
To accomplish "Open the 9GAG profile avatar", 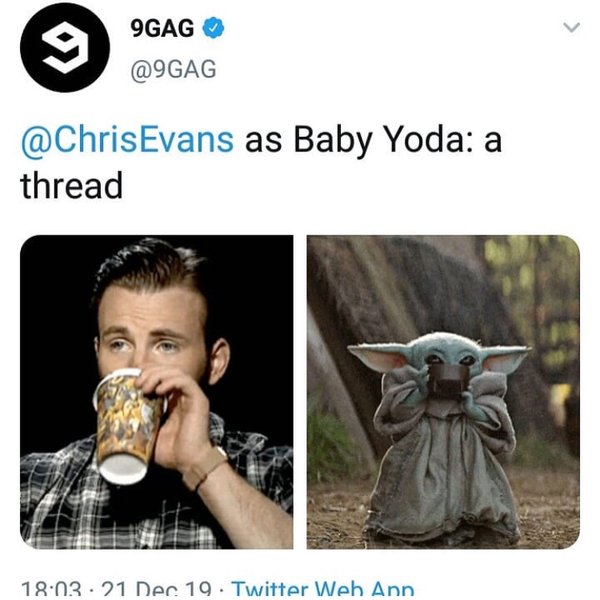I will [65, 47].
